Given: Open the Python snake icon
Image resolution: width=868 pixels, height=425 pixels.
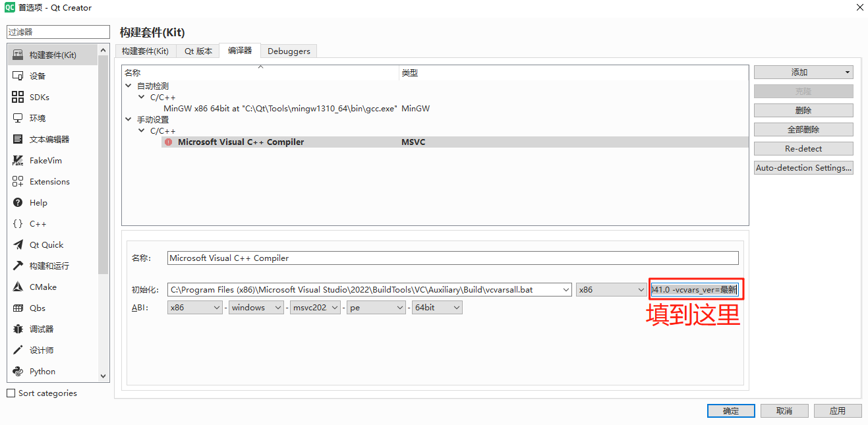Looking at the screenshot, I should click(x=18, y=371).
